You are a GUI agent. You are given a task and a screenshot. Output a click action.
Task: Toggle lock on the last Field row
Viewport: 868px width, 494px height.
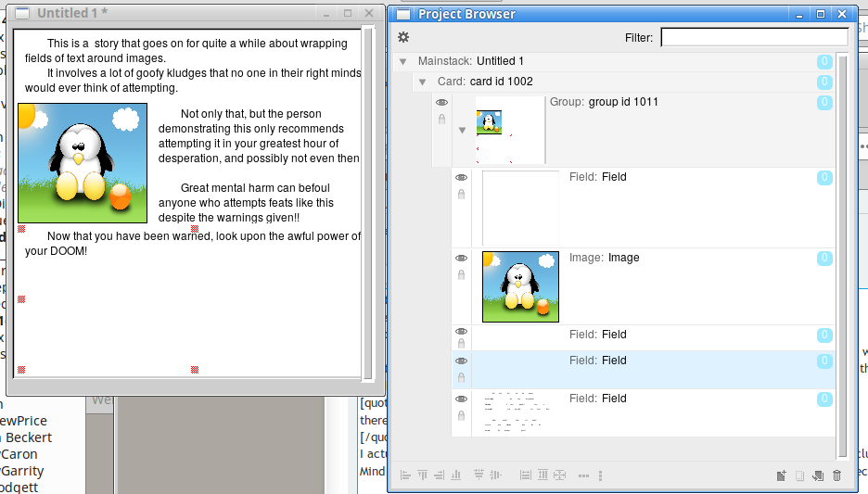[461, 415]
